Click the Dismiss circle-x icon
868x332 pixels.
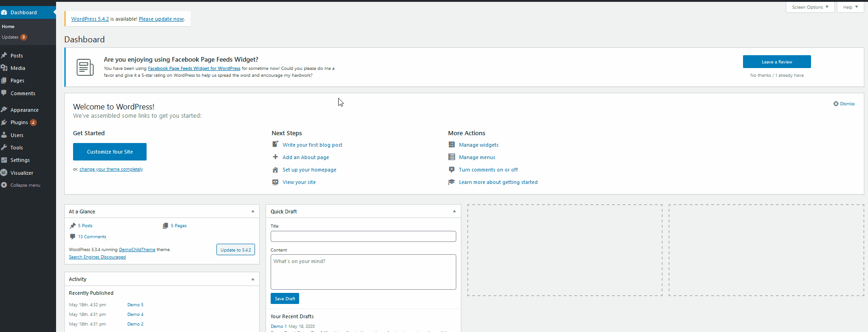pyautogui.click(x=836, y=103)
